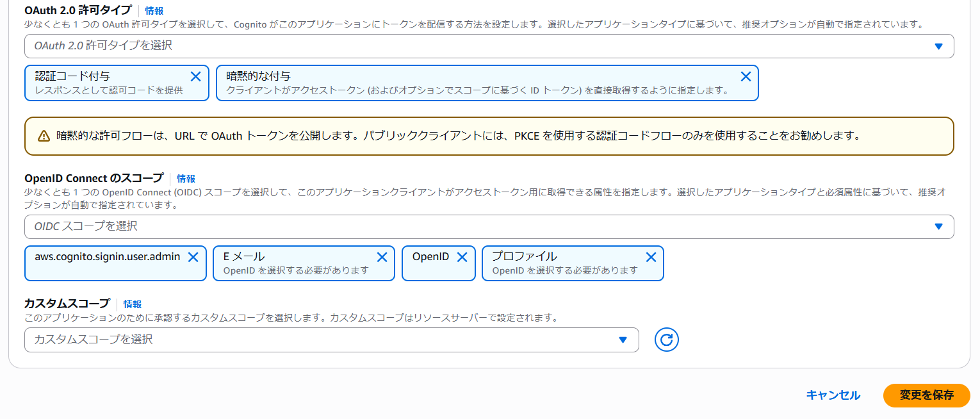Screen dimensions: 980x419
Task: Click the OAuth 2.0 許可タイプ heading
Action: tap(78, 11)
